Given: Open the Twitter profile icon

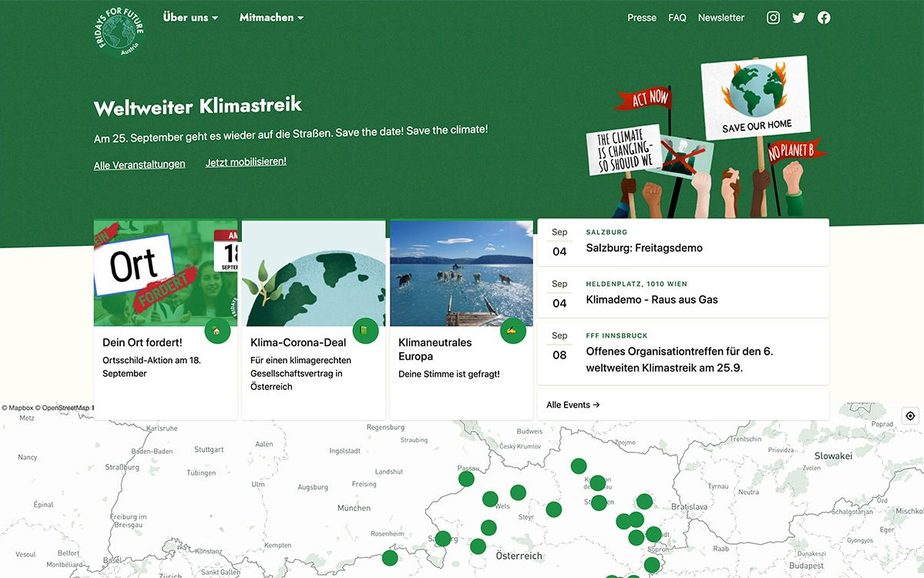Looking at the screenshot, I should tap(798, 17).
